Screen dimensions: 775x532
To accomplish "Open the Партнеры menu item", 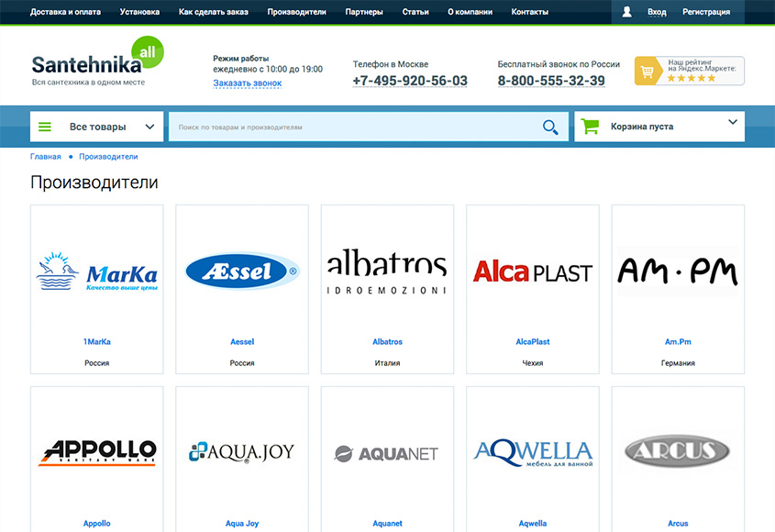I will click(364, 12).
